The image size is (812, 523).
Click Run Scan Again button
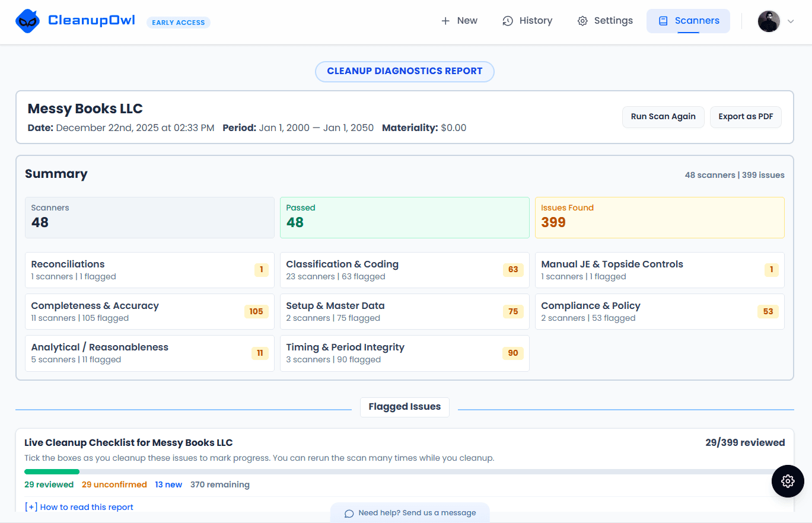[x=663, y=117]
